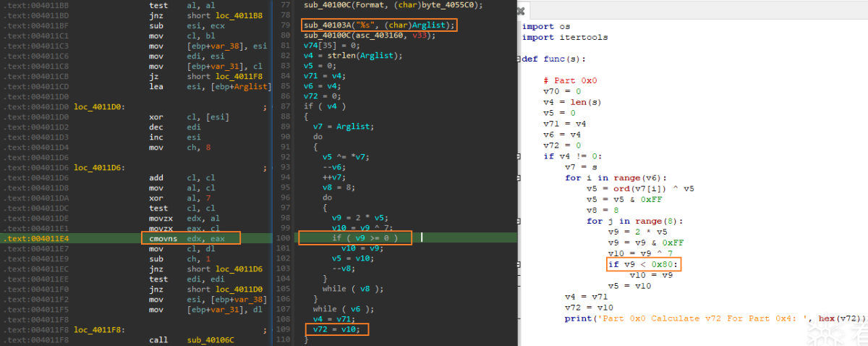Click 'mov [ebp+var_38], esi' in disassembly

(207, 45)
